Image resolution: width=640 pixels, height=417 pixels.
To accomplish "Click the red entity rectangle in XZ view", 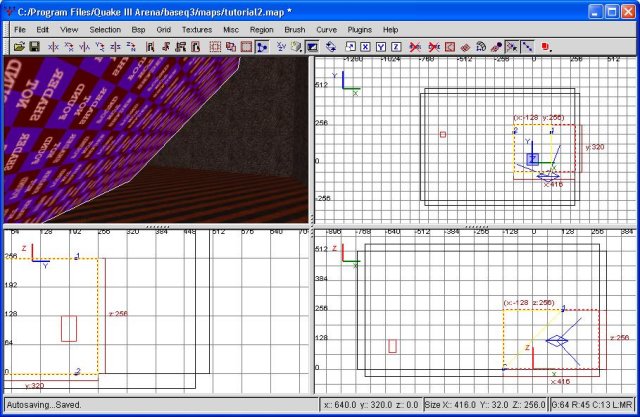I will (393, 346).
